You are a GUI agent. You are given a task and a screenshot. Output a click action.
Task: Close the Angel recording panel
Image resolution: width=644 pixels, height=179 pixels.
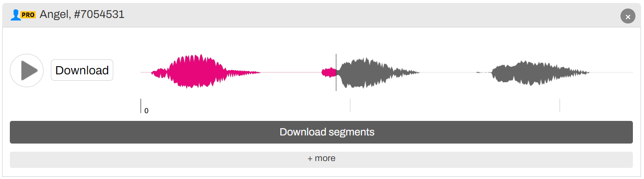pos(628,16)
